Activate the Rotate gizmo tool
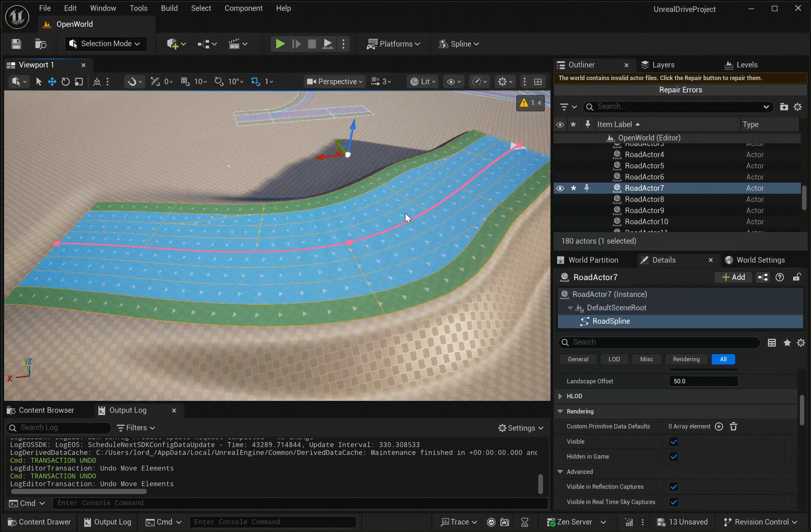The image size is (811, 532). [x=66, y=82]
